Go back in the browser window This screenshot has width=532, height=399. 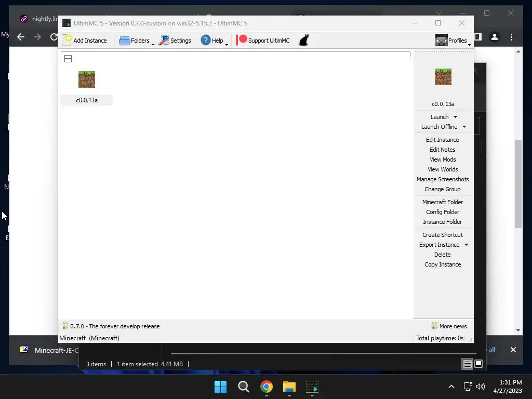point(21,37)
